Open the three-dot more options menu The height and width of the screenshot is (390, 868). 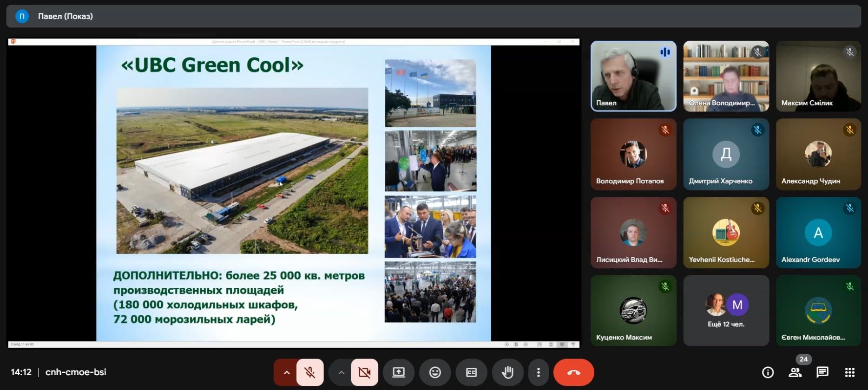538,372
